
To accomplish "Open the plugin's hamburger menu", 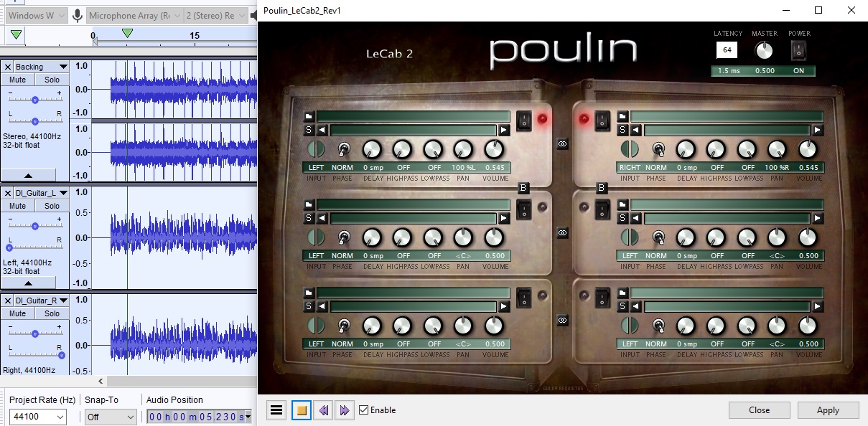I will click(x=276, y=410).
